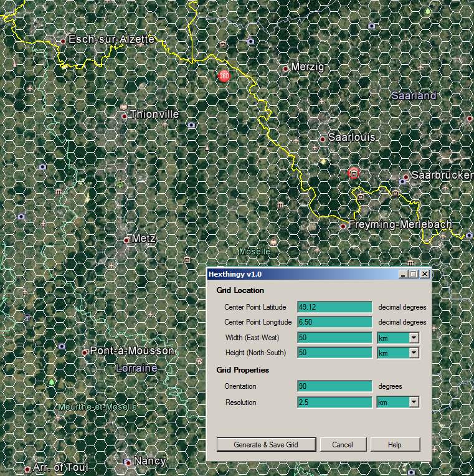The image size is (474, 476).
Task: Edit the Resolution value field
Action: (334, 402)
